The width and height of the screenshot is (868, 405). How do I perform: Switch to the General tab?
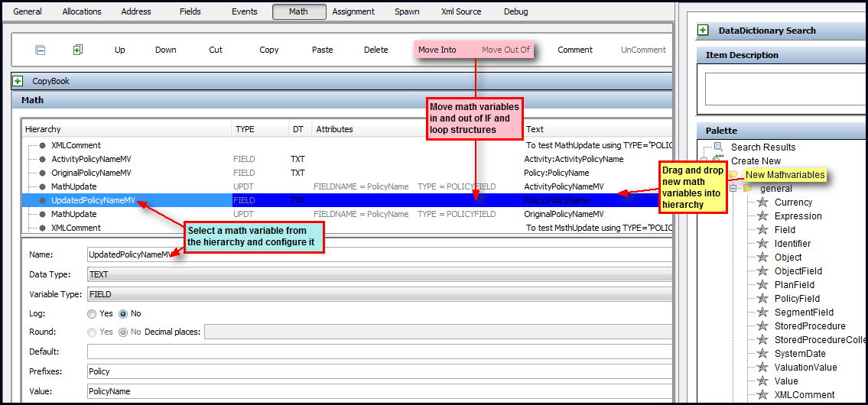tap(27, 11)
